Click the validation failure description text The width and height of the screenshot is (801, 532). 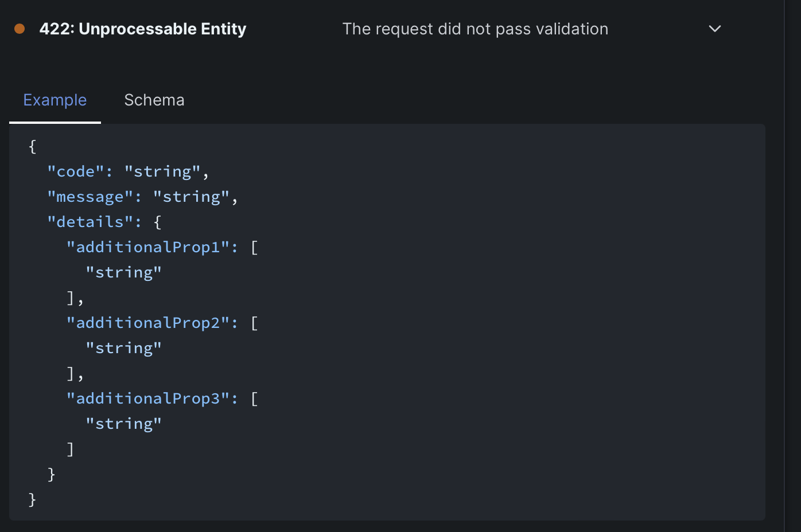pos(475,29)
